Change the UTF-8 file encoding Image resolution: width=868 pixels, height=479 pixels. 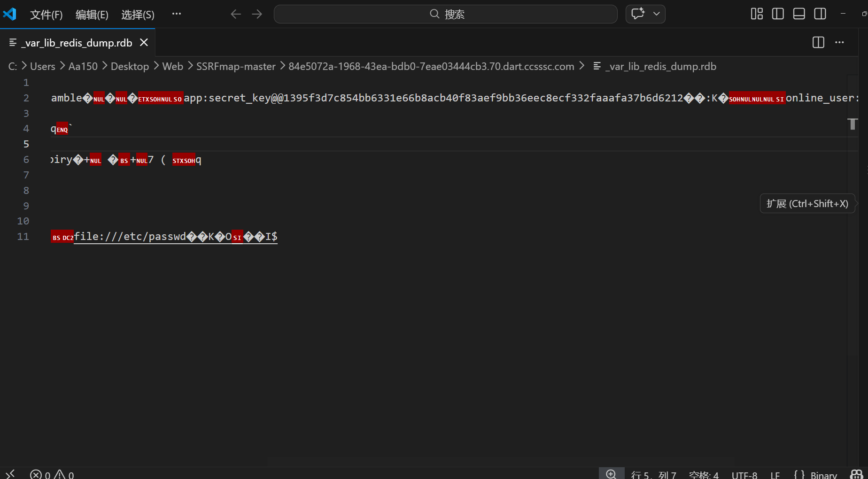(x=744, y=475)
